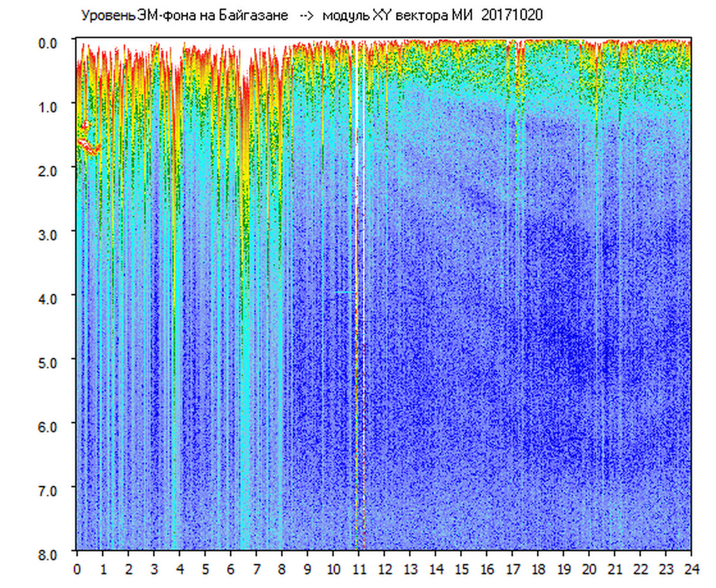Screen dimensions: 716x588
Task: Click the y-axis label 1.0
Action: [x=49, y=106]
